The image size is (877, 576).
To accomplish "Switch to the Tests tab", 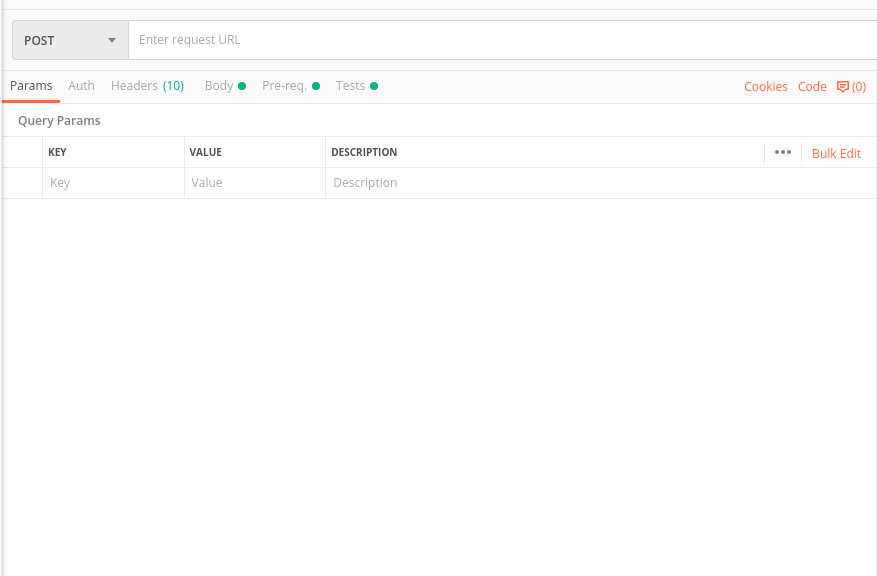I will [x=357, y=86].
